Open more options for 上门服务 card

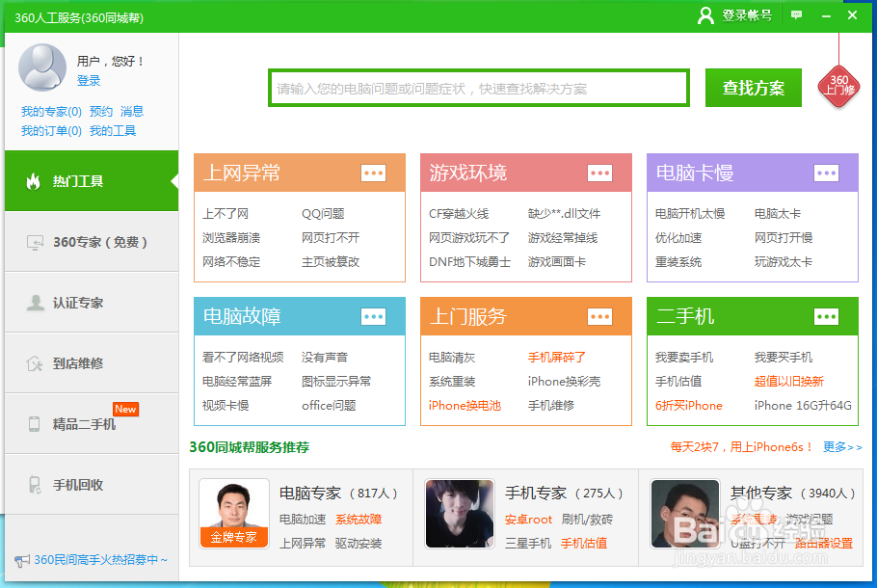click(599, 317)
